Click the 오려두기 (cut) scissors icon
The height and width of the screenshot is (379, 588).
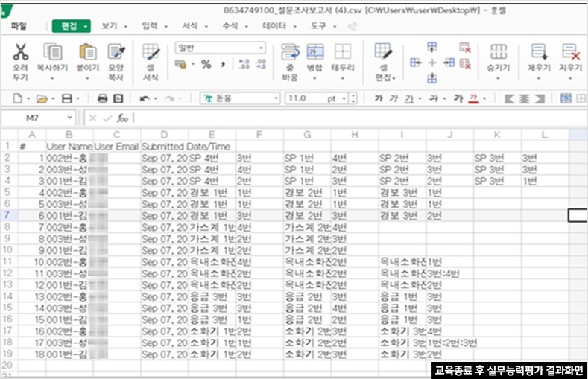point(20,51)
